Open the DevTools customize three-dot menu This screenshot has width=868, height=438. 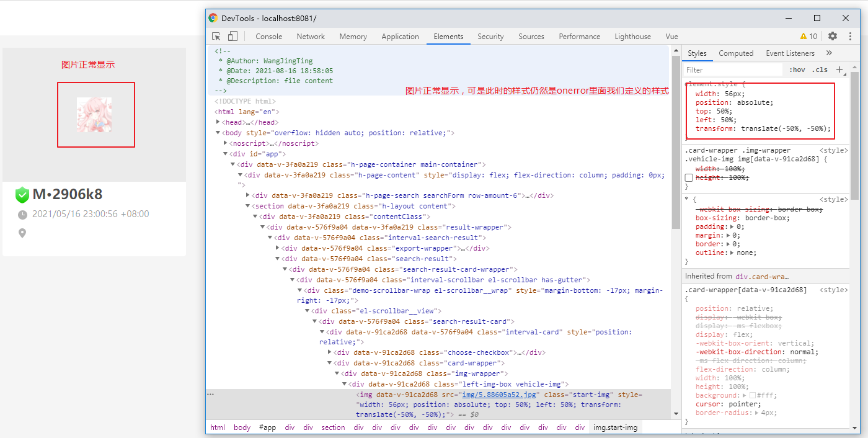click(x=849, y=37)
